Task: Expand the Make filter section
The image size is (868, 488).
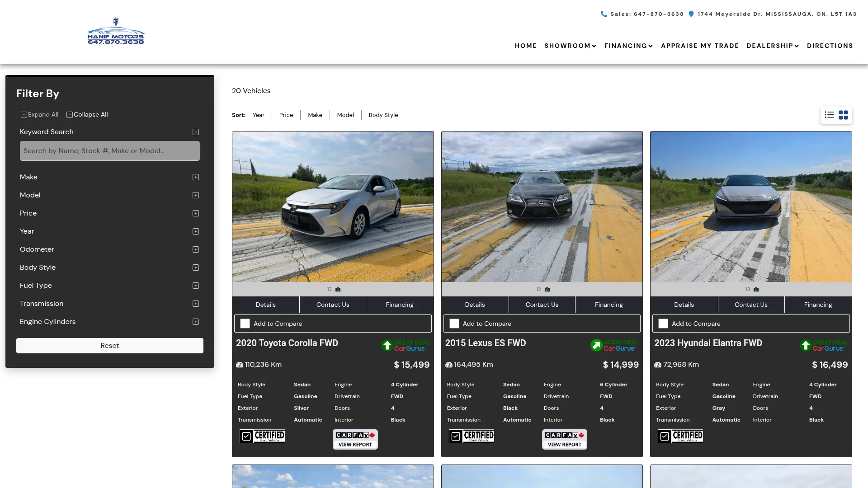Action: [196, 177]
